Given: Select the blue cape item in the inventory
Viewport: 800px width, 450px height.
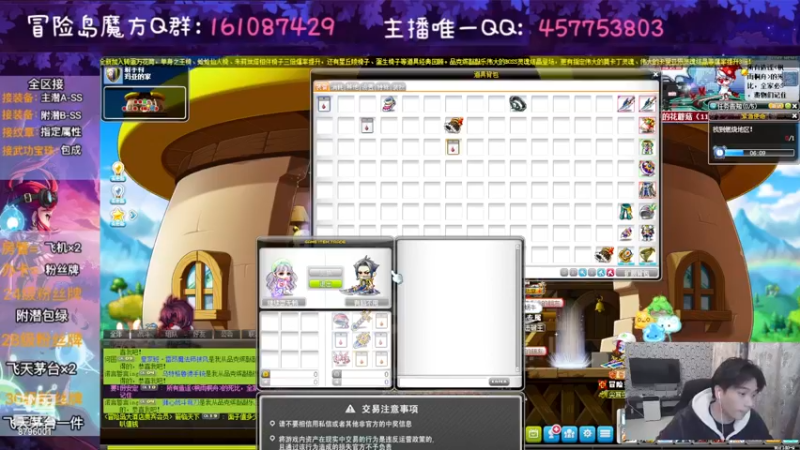Looking at the screenshot, I should [x=647, y=190].
